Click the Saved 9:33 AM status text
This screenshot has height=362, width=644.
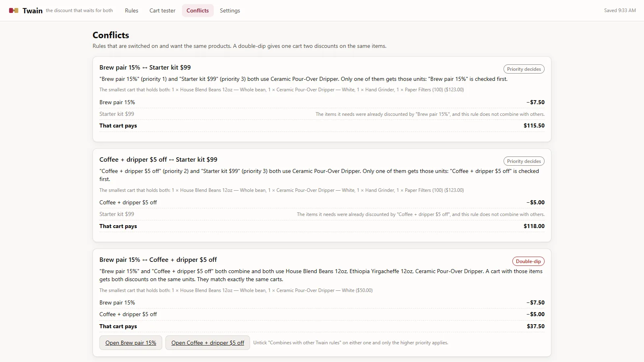[x=620, y=10]
